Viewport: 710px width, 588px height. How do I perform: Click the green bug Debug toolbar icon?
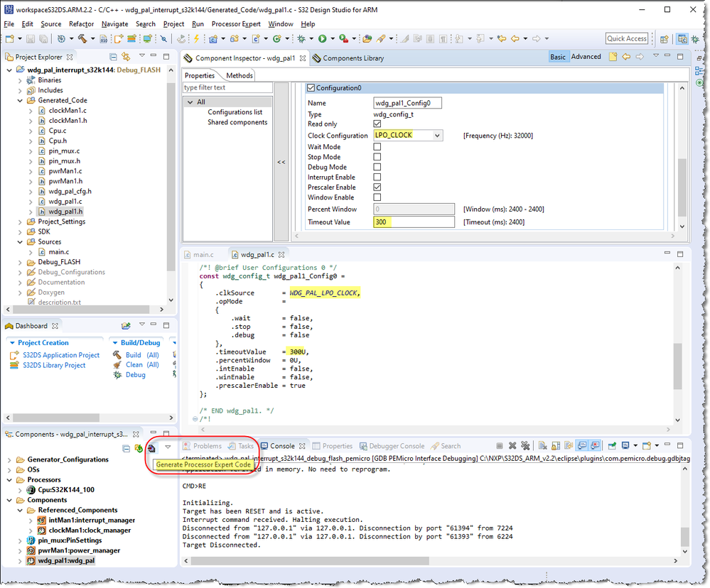coord(301,39)
